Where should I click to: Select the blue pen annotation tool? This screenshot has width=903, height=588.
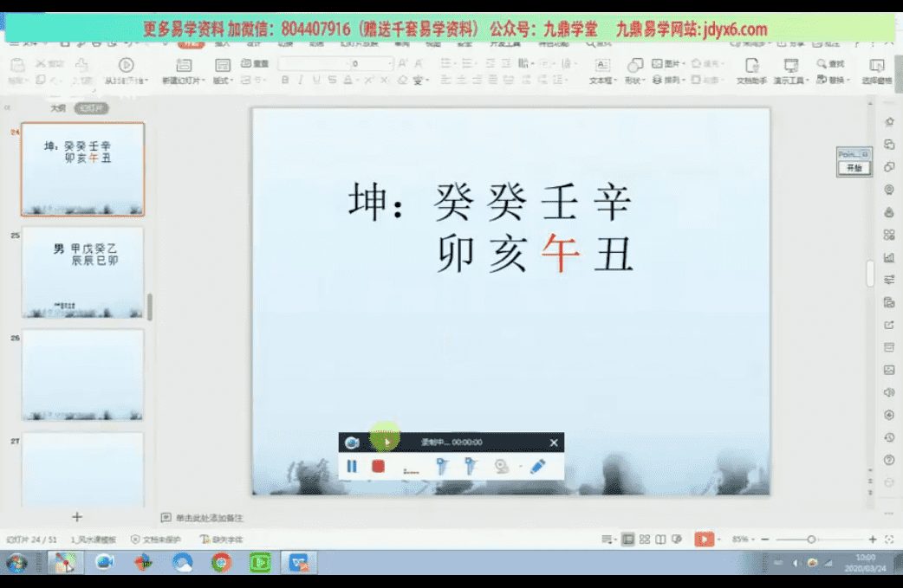537,467
